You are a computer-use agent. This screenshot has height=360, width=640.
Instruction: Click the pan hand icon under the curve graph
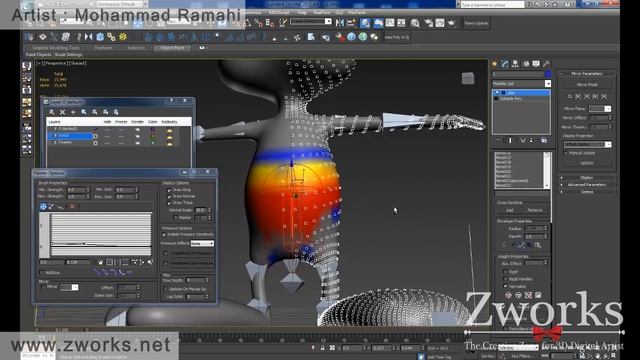click(100, 262)
